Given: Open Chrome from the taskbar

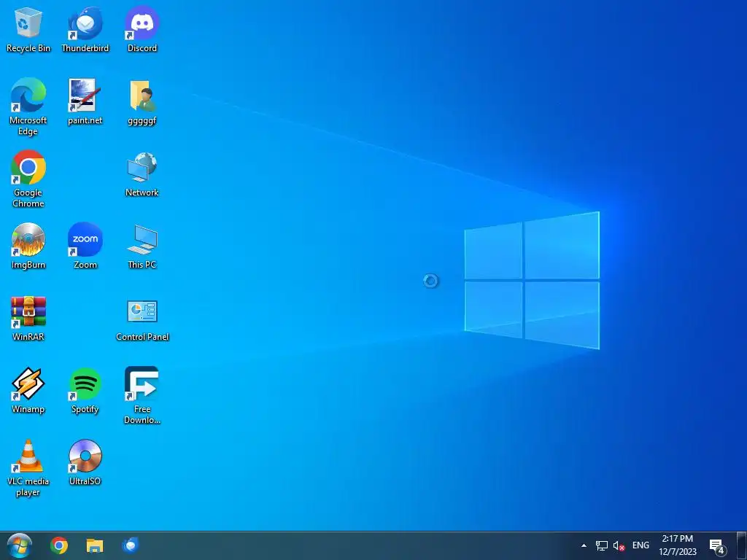Looking at the screenshot, I should [x=59, y=545].
